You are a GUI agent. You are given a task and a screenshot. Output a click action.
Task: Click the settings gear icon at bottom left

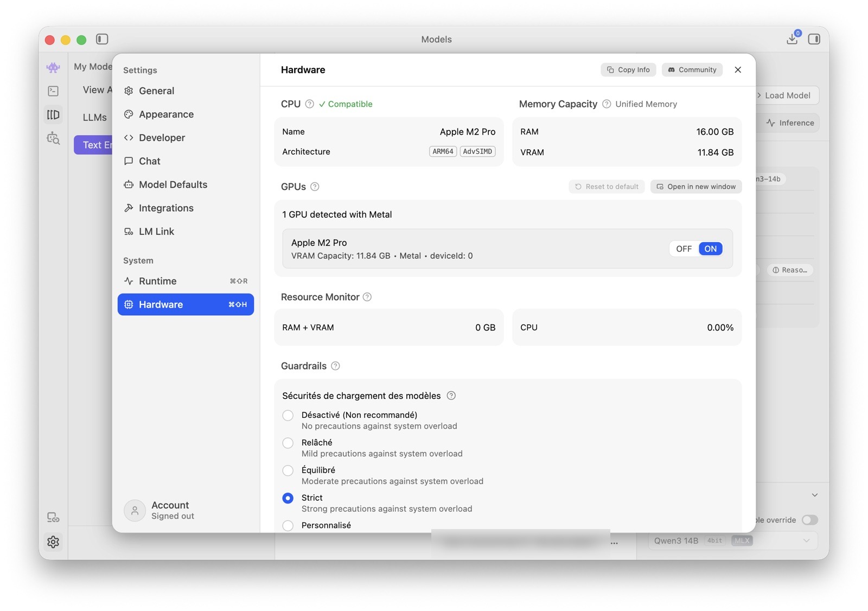(x=53, y=542)
